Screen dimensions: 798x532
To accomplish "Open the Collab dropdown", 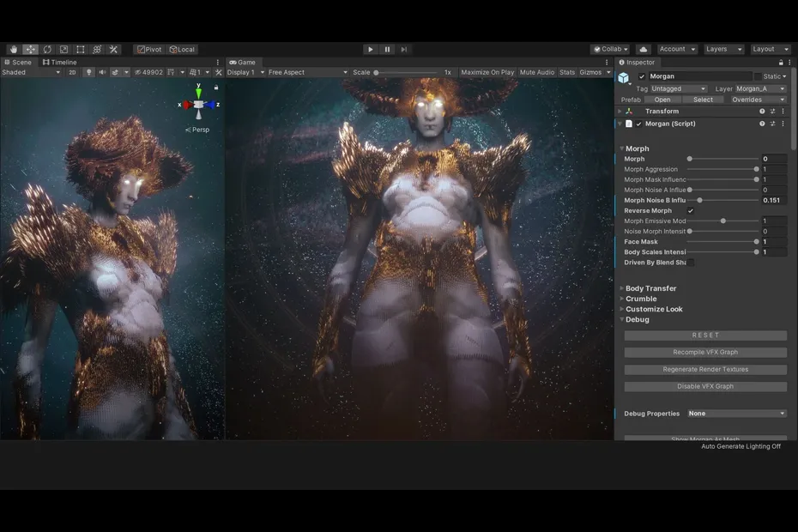I will click(x=611, y=50).
